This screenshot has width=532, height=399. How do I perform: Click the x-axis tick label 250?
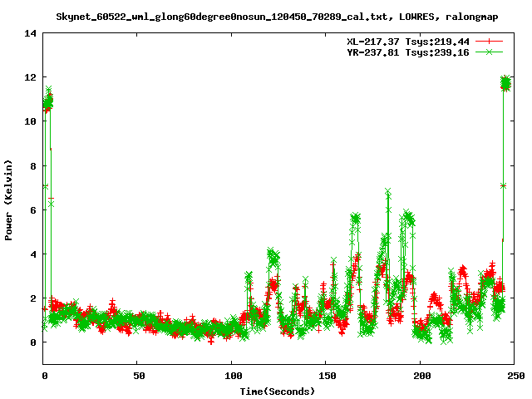click(516, 376)
